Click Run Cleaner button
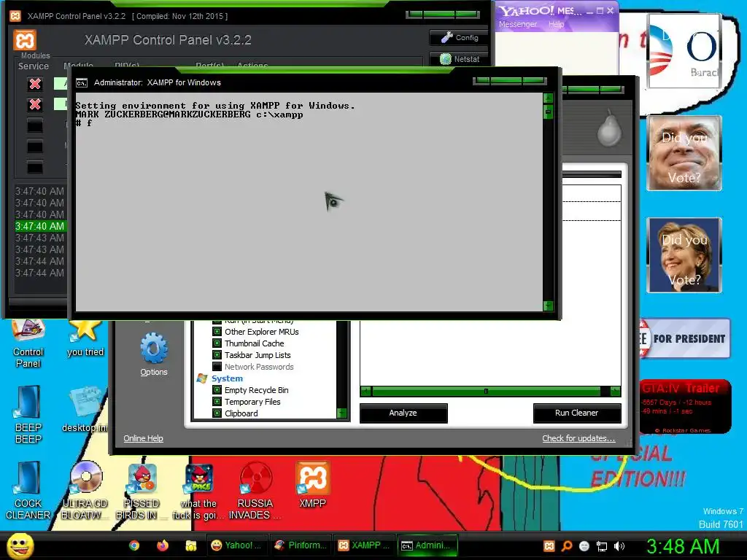This screenshot has height=560, width=747. coord(576,413)
